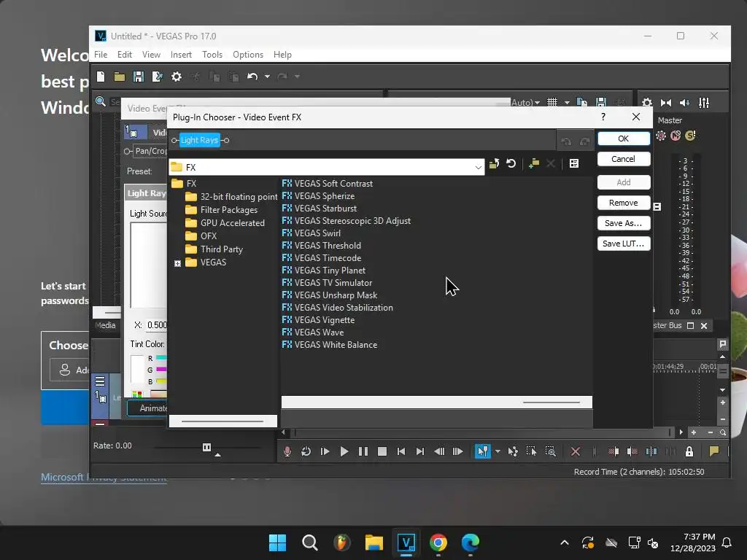Toggle the Lock Event padlock icon
Screen dimensions: 747x560
(x=689, y=451)
